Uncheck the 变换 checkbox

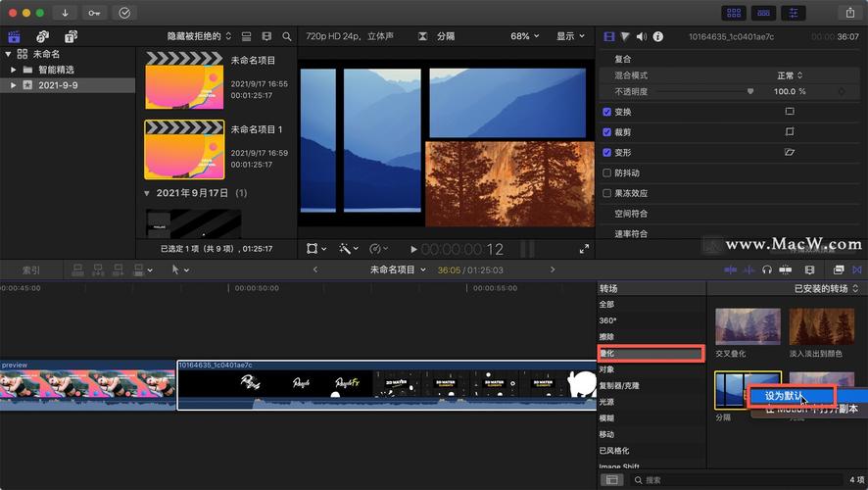(606, 112)
